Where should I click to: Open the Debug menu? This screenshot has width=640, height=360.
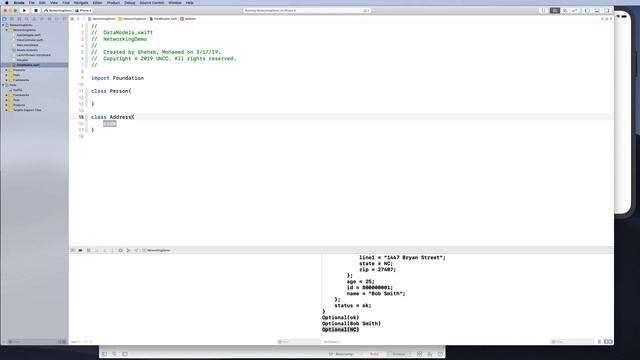pos(129,2)
